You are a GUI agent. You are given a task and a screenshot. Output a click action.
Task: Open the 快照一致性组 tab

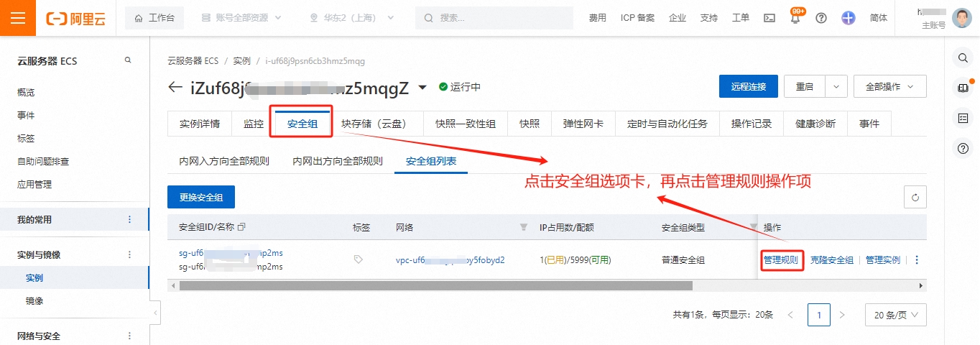coord(466,124)
